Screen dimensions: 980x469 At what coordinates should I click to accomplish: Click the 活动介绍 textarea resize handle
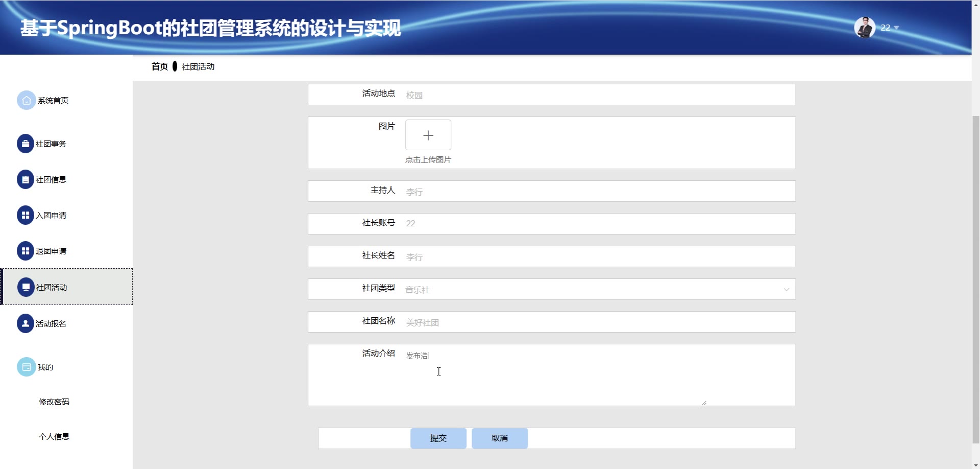(x=704, y=403)
